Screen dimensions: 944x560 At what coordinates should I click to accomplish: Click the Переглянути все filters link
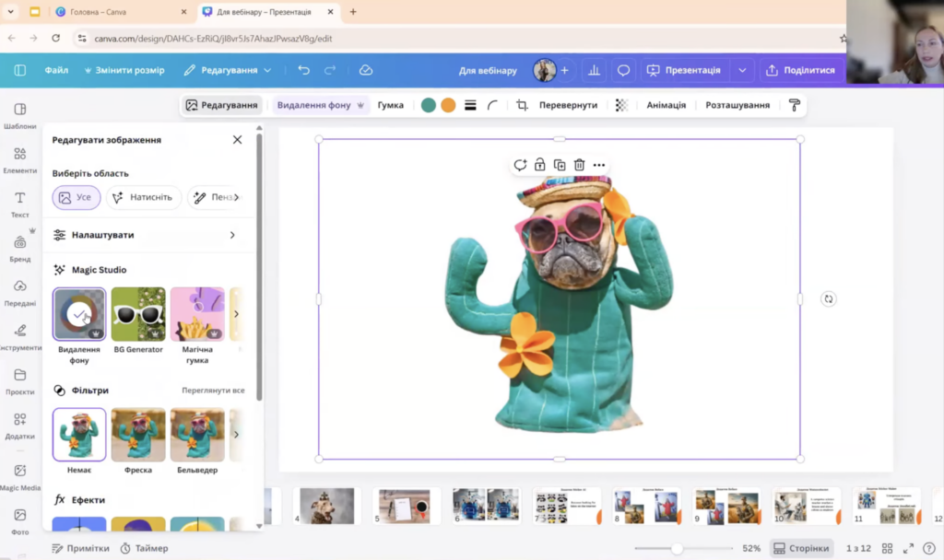(213, 391)
